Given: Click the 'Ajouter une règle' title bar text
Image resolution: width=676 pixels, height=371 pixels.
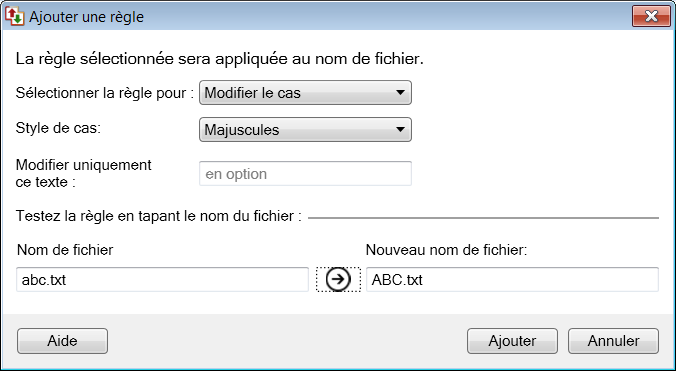Looking at the screenshot, I should click(87, 17).
